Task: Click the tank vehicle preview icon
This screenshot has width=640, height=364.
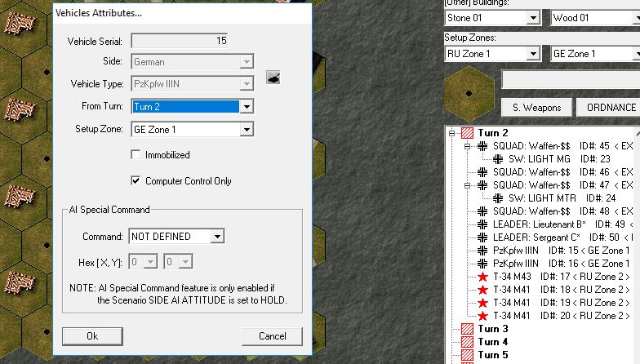Action: (273, 77)
